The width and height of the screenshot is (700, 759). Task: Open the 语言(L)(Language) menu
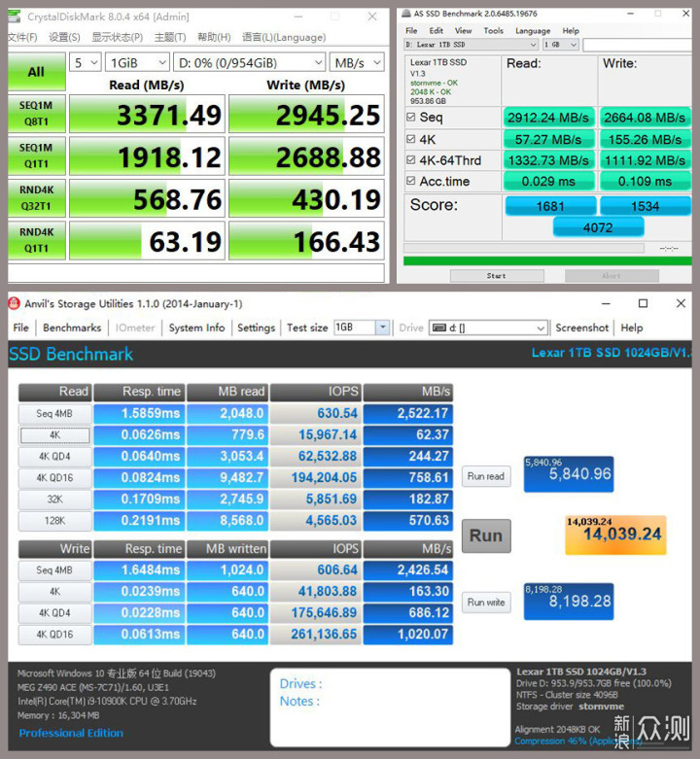click(284, 37)
